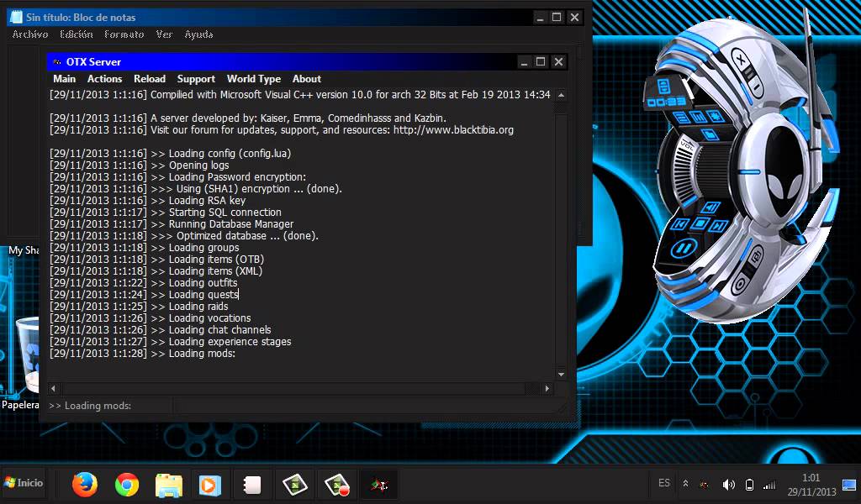Viewport: 861px width, 504px height.
Task: Switch to notepad window in taskbar
Action: click(x=252, y=485)
